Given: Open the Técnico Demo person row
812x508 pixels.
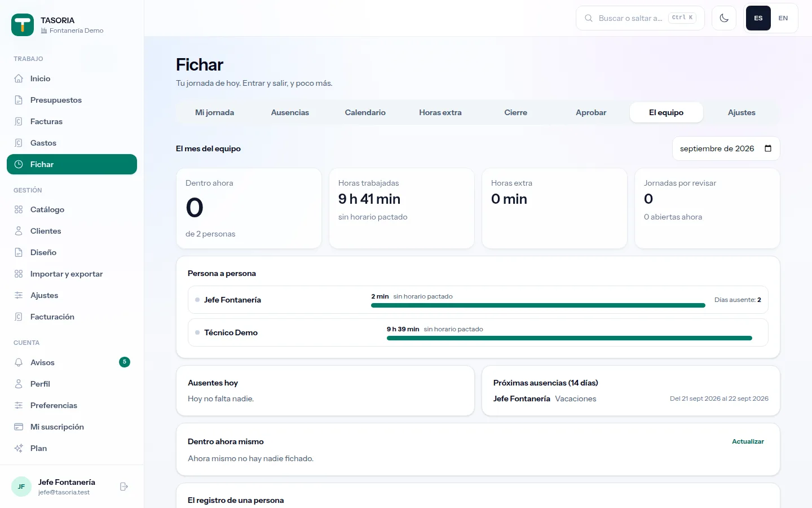Looking at the screenshot, I should [478, 332].
